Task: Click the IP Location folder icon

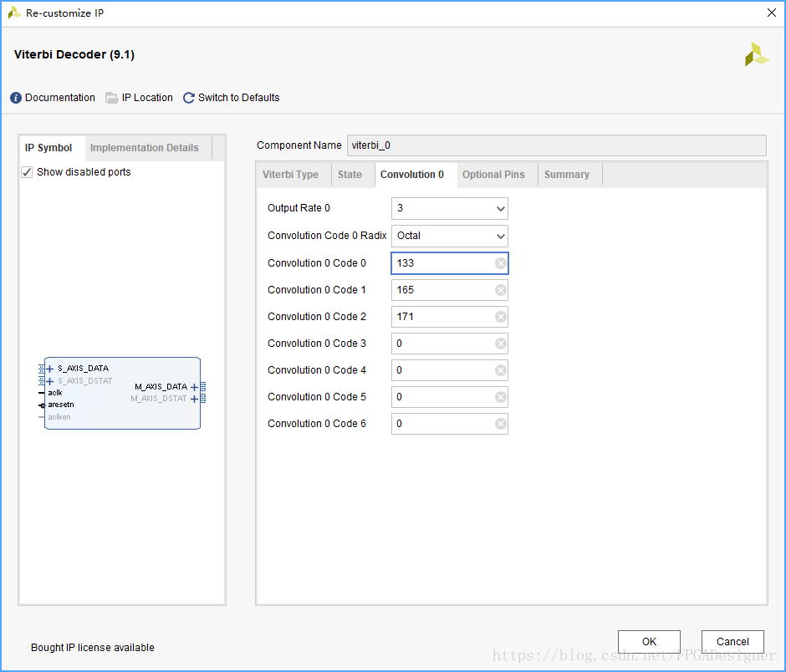Action: click(x=112, y=98)
